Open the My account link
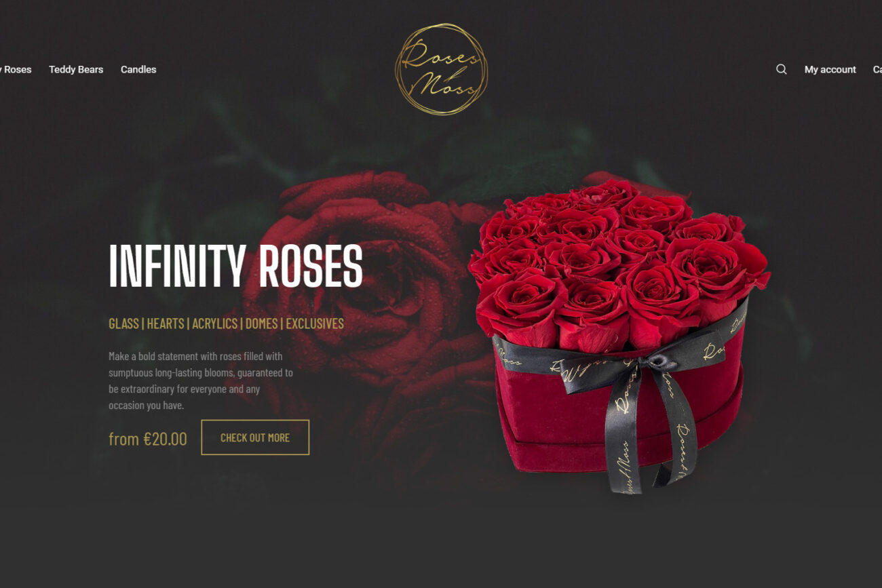Image resolution: width=882 pixels, height=588 pixels. click(x=830, y=69)
